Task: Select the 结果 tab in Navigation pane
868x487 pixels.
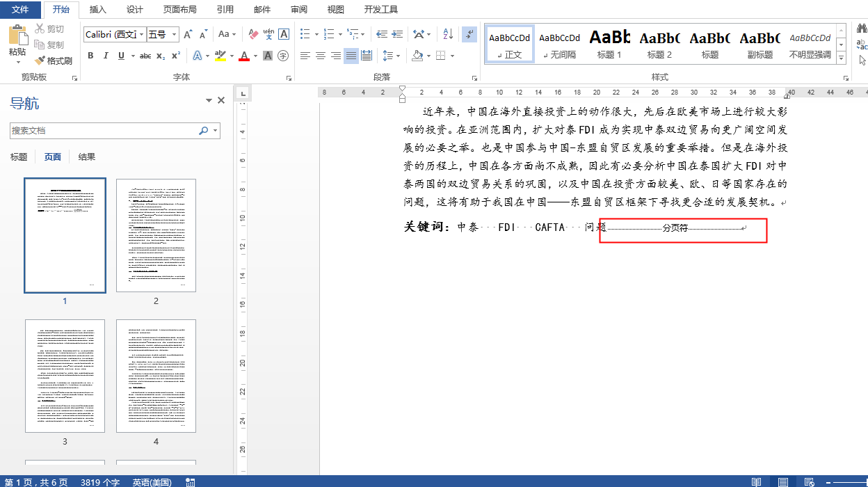Action: point(86,157)
